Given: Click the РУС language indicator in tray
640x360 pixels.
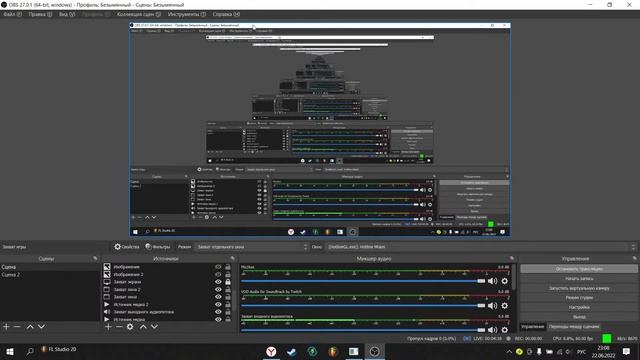Looking at the screenshot, I should pyautogui.click(x=582, y=351).
